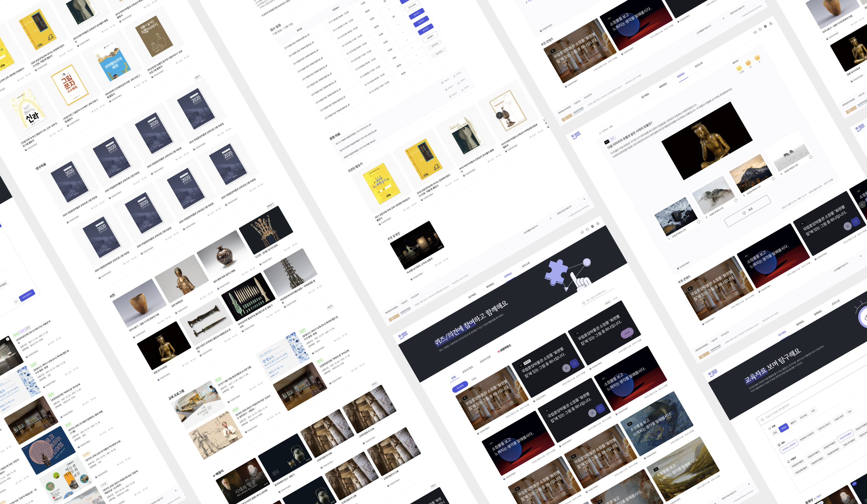Click the purple speech bubble icon on the opinion card
Screen dimensions: 867x504
(x=627, y=333)
